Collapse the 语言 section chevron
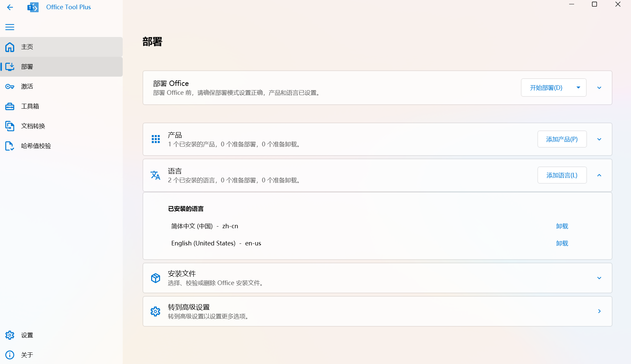Viewport: 631px width, 364px height. pos(599,175)
